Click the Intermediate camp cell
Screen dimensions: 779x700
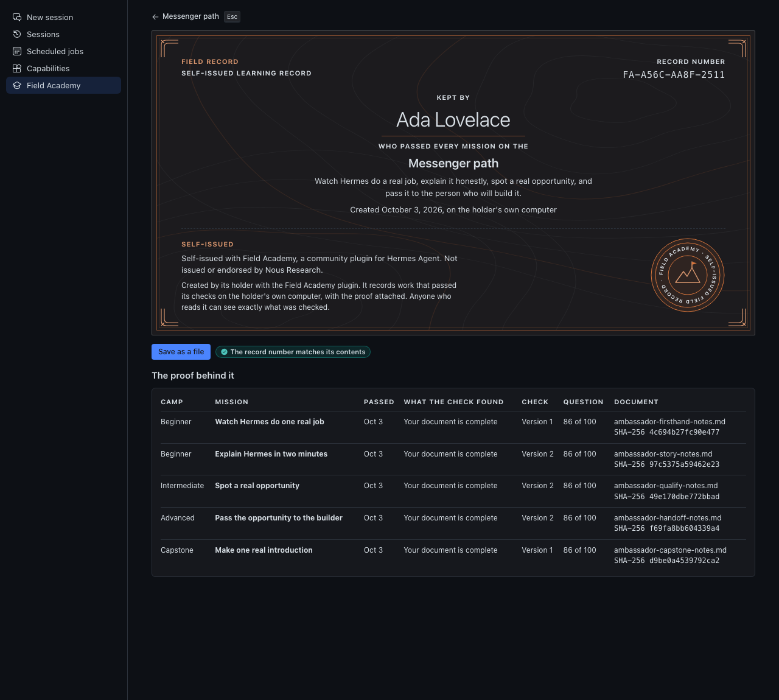[183, 486]
